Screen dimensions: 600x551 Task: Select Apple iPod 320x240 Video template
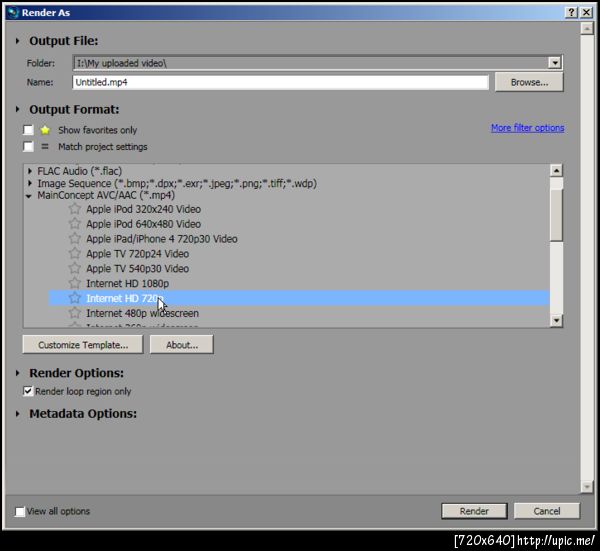click(x=143, y=209)
